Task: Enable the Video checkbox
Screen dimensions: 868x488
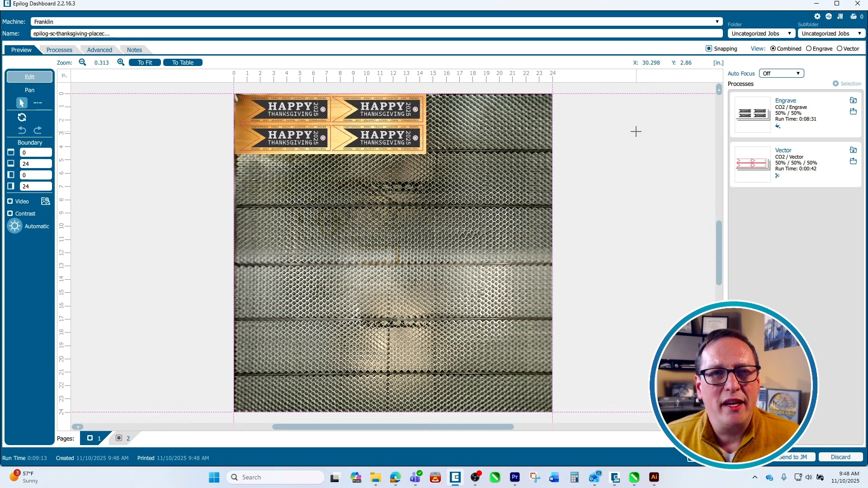Action: click(10, 201)
